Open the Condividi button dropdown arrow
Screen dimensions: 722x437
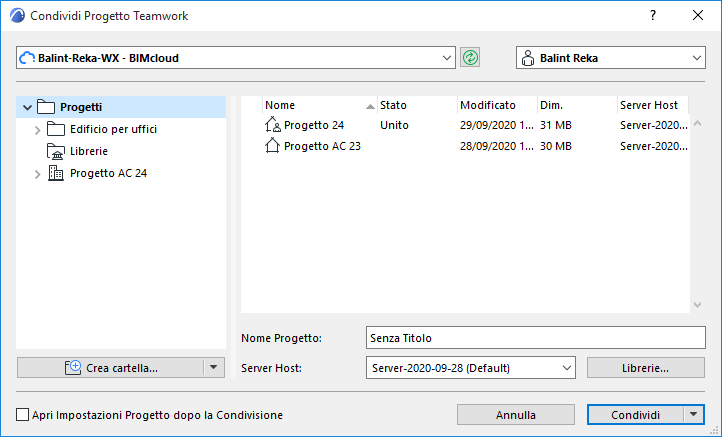695,414
